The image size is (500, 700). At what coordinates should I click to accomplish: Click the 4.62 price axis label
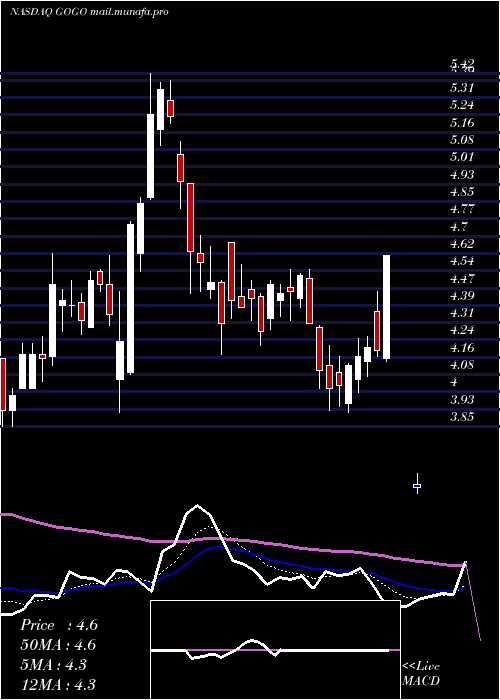point(462,244)
